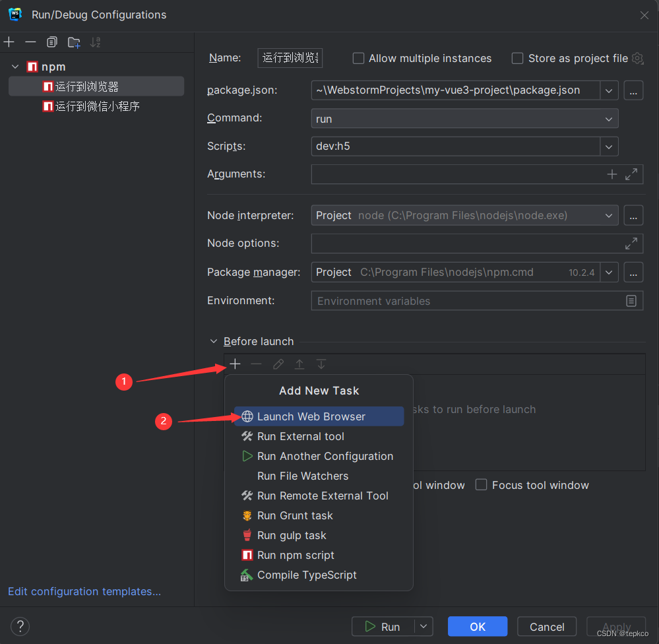The image size is (659, 644).
Task: Select 运行到浏览器 configuration
Action: (96, 86)
